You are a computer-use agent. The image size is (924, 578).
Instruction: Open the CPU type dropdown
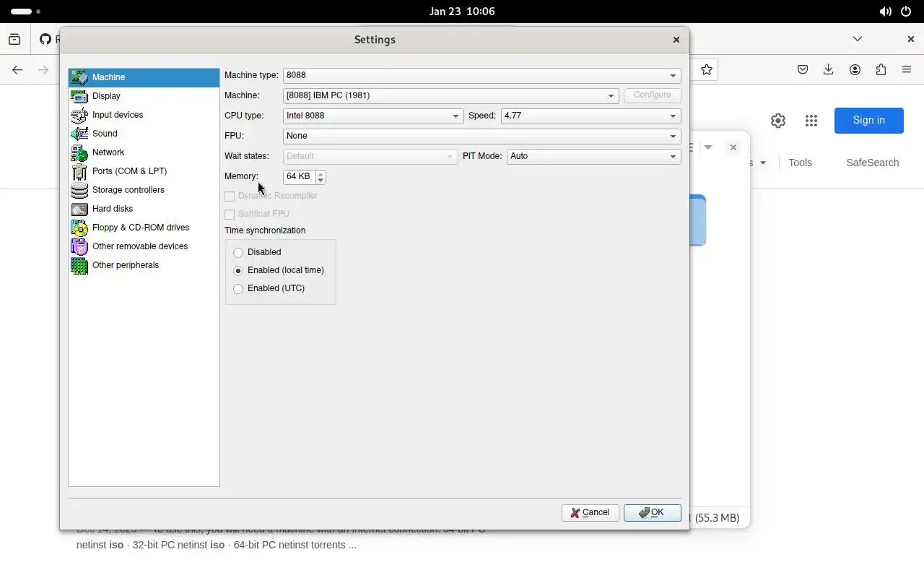coord(373,116)
